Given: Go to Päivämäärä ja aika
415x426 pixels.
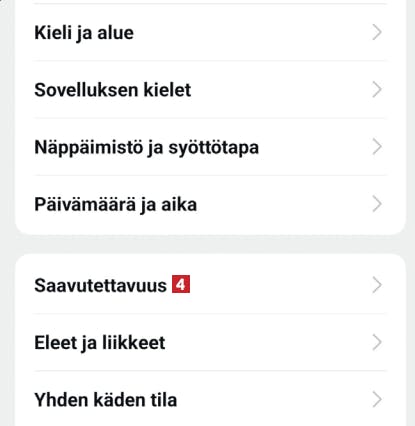Looking at the screenshot, I should pos(211,204).
